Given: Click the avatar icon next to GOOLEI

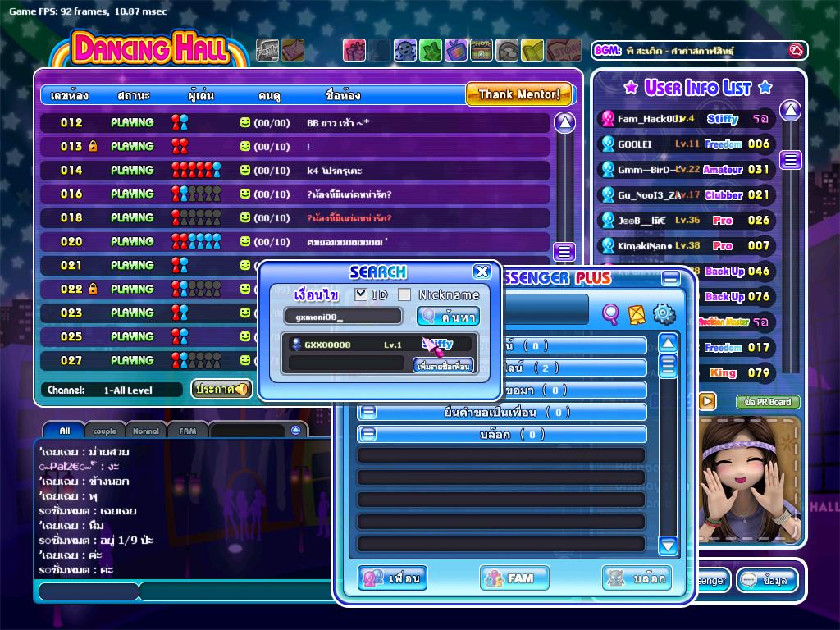Looking at the screenshot, I should [x=608, y=144].
